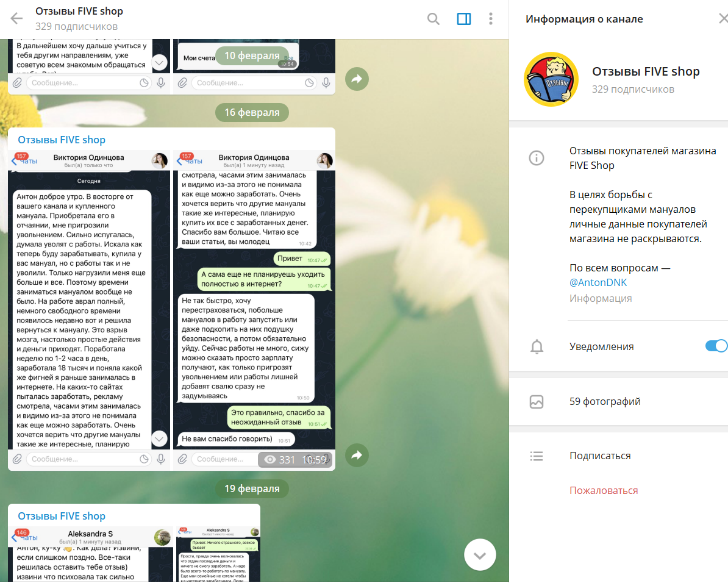Forward the 10 февраля post

click(x=357, y=79)
